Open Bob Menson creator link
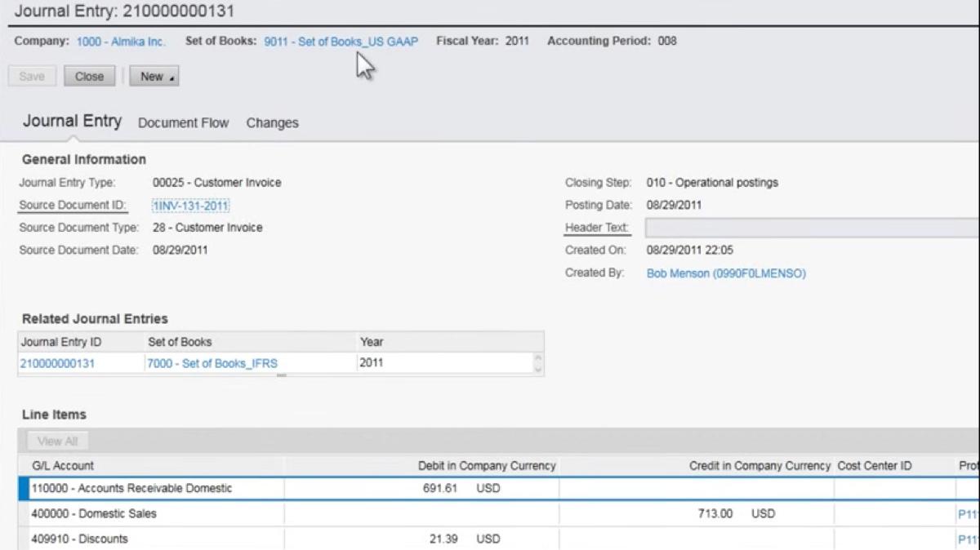Screen dimensions: 980x550 coord(726,273)
